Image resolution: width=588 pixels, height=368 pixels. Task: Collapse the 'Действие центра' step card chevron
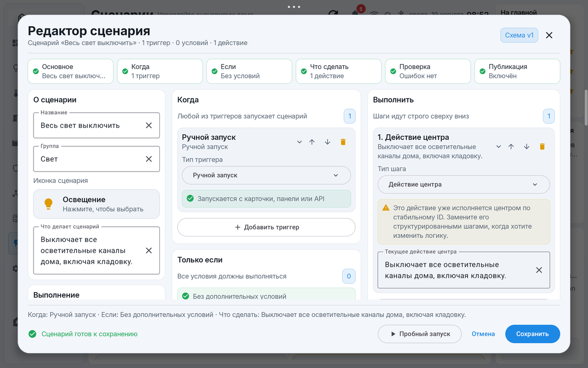pos(498,146)
